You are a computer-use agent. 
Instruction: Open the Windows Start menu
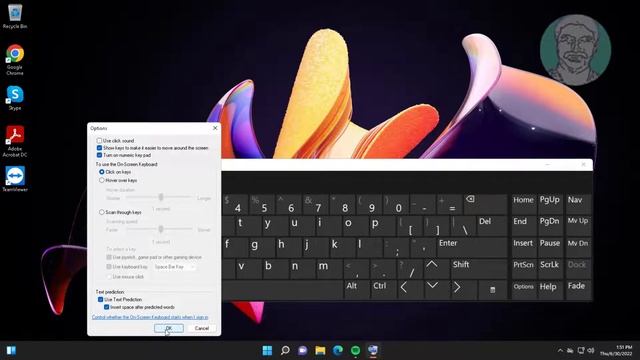pyautogui.click(x=267, y=350)
